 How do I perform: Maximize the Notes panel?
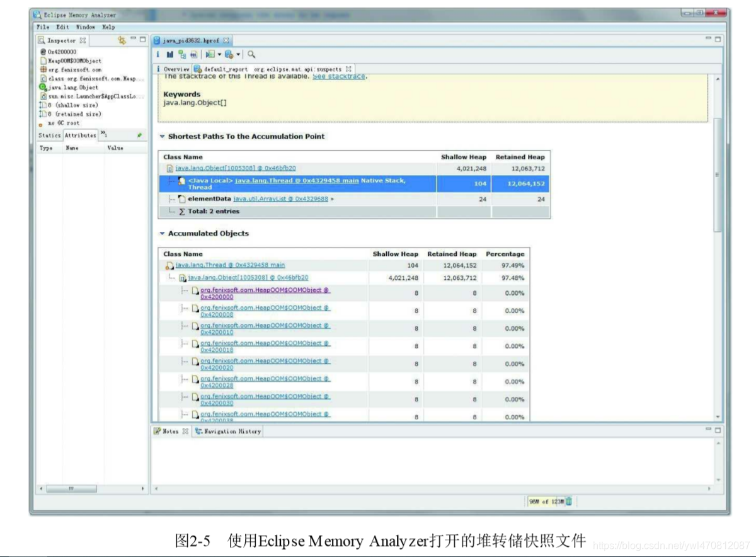pyautogui.click(x=718, y=430)
